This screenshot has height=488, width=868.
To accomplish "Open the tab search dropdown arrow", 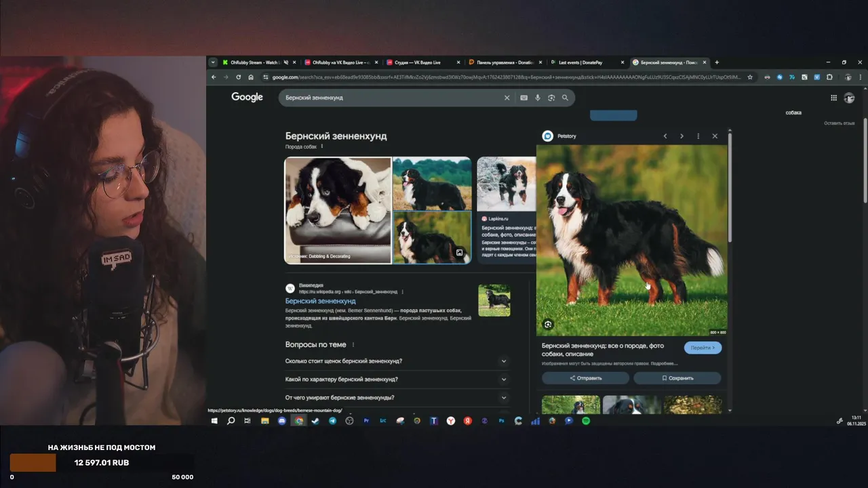I will pyautogui.click(x=213, y=62).
